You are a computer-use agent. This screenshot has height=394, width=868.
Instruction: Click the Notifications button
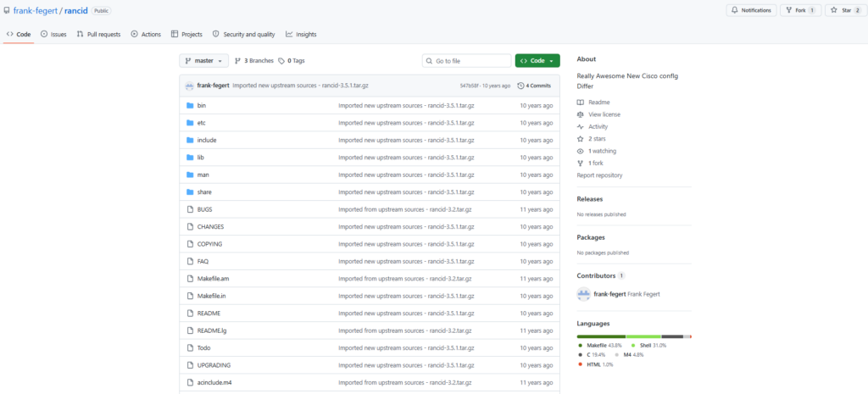(751, 10)
